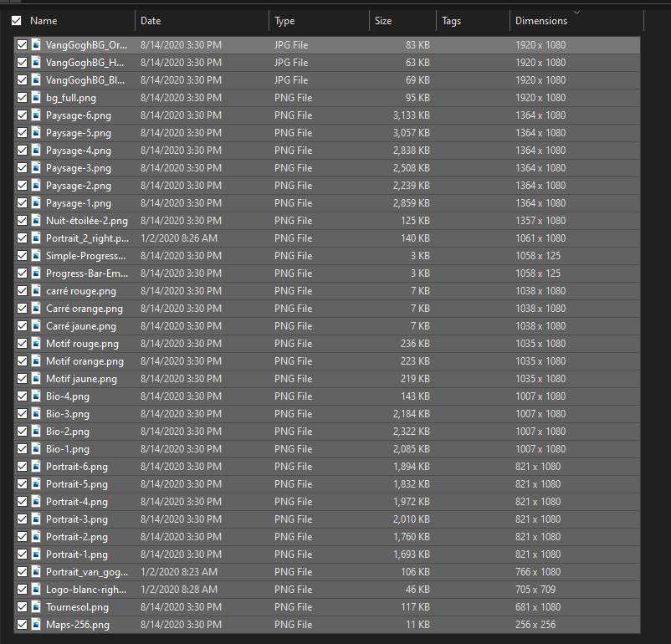The image size is (671, 644).
Task: Click the file icon of carré rouge.png
Action: 36,291
